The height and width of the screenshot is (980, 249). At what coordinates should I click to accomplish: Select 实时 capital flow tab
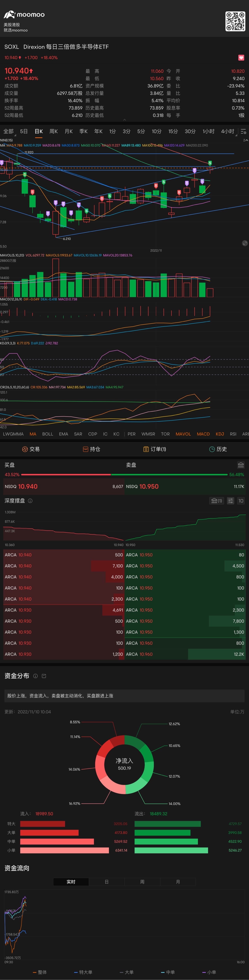(x=71, y=882)
